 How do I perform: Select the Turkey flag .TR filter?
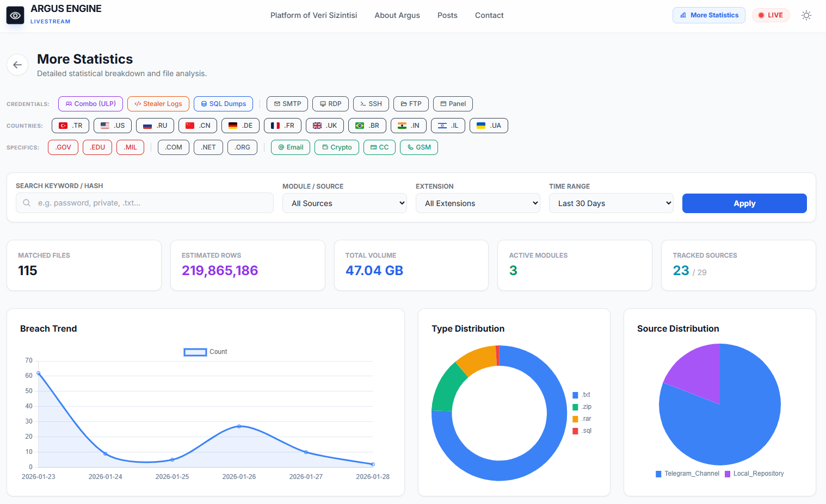tap(71, 126)
